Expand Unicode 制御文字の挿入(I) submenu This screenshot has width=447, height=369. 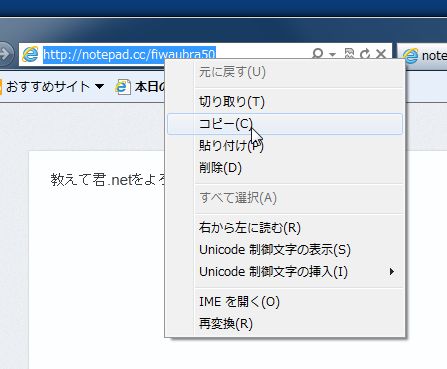(x=285, y=272)
